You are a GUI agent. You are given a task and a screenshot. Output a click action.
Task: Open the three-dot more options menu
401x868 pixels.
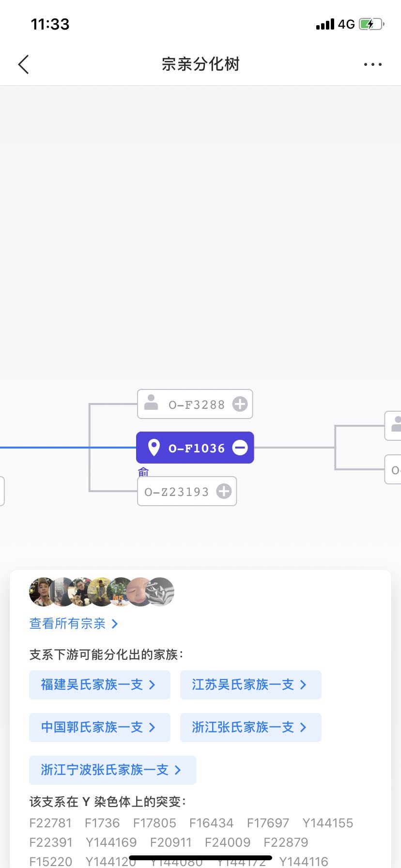(372, 64)
